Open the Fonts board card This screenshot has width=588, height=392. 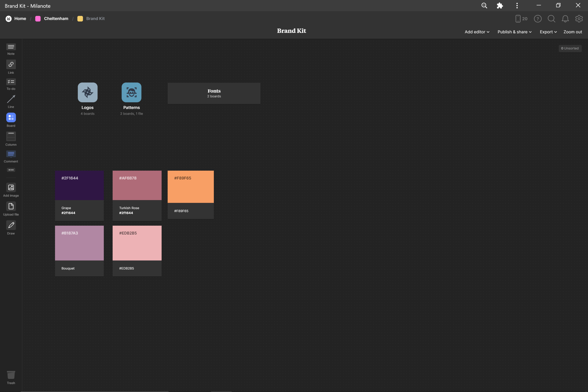point(214,93)
